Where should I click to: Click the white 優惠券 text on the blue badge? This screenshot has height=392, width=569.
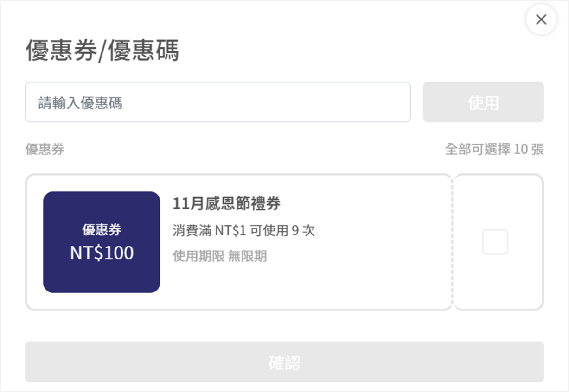click(x=102, y=230)
